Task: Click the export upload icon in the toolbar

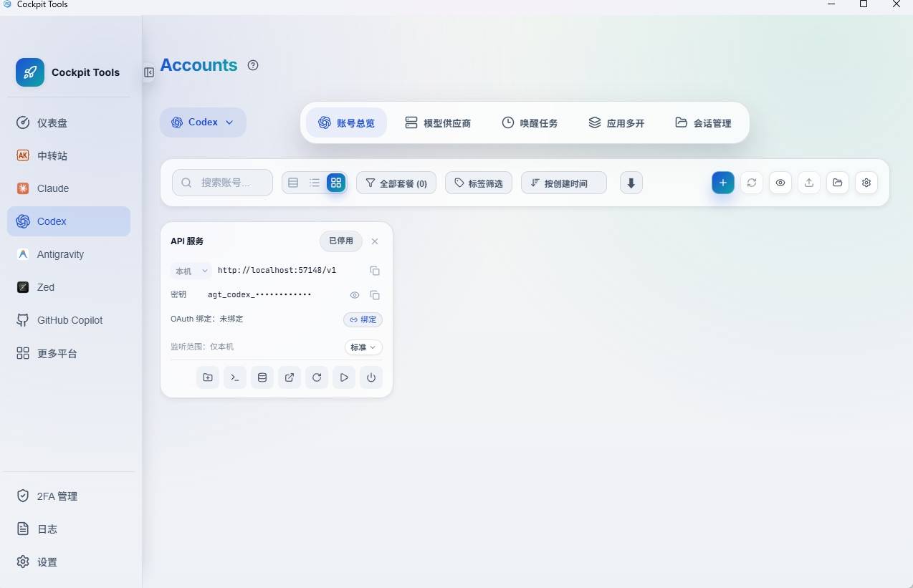Action: [x=809, y=183]
